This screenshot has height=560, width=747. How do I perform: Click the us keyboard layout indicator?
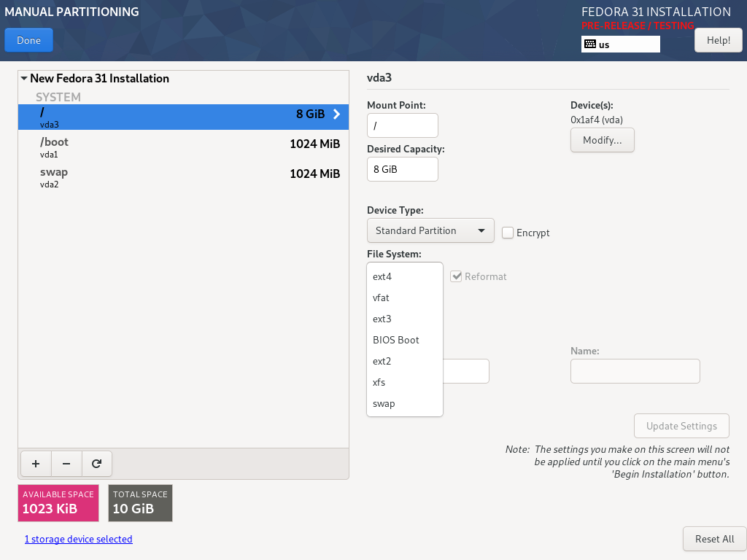click(620, 44)
